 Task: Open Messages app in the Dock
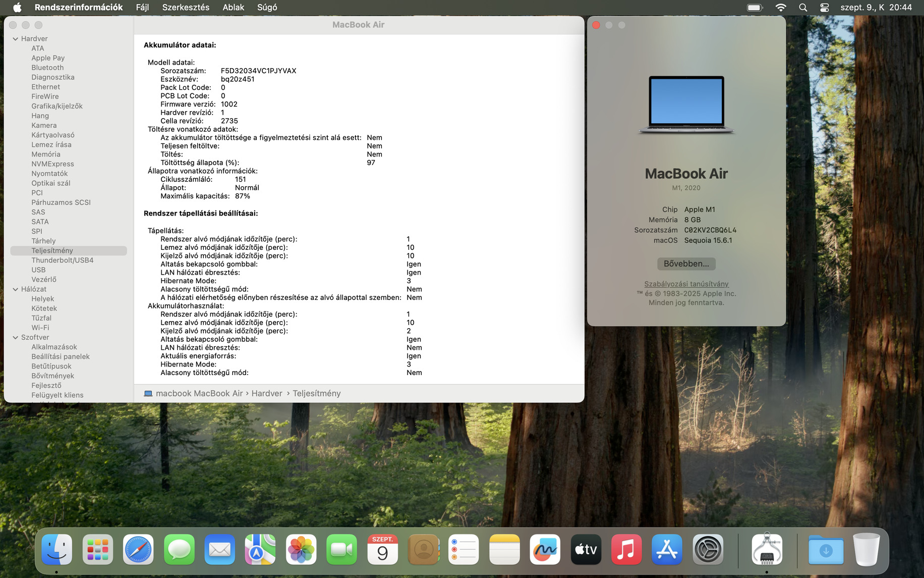click(x=179, y=549)
